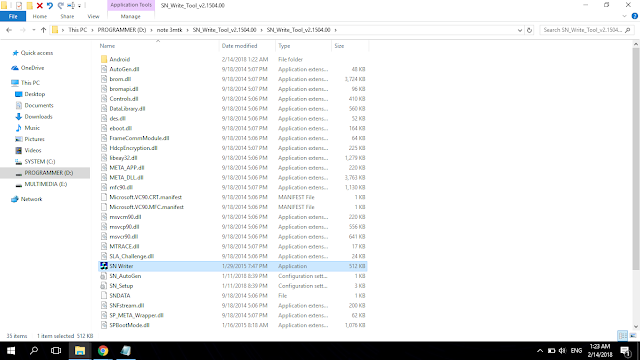Select the SN_AutoGen configuration file icon
Viewport: 640px width, 360px height.
tap(104, 276)
